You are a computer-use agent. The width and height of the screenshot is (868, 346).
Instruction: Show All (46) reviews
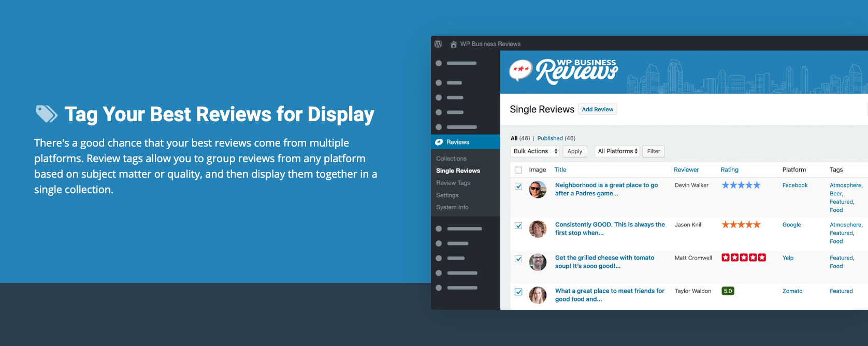[x=520, y=138]
